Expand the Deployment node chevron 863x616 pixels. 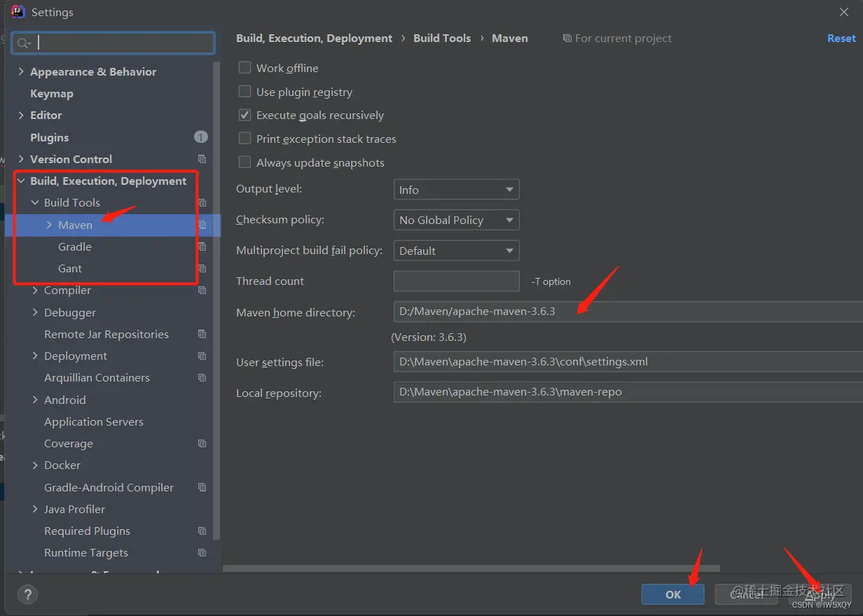point(35,356)
